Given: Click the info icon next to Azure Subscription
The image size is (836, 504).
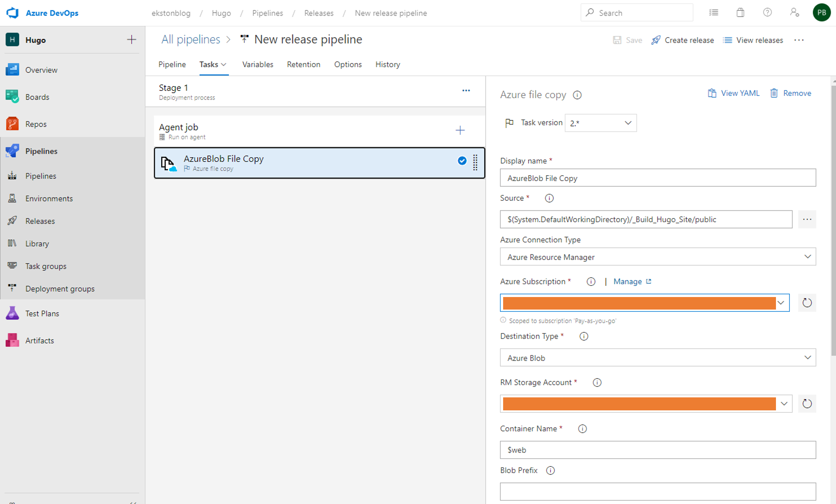Looking at the screenshot, I should click(x=591, y=281).
